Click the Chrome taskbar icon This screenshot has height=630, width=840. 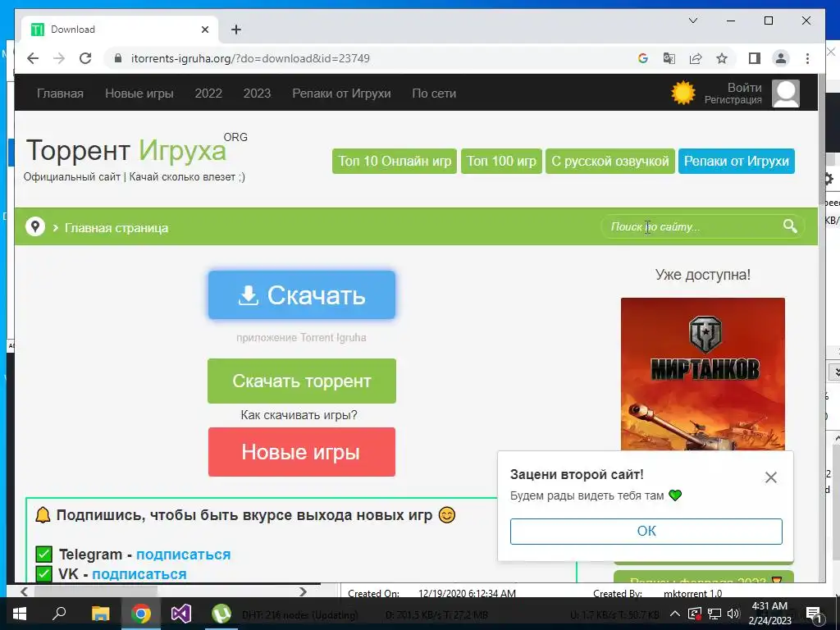pos(141,614)
